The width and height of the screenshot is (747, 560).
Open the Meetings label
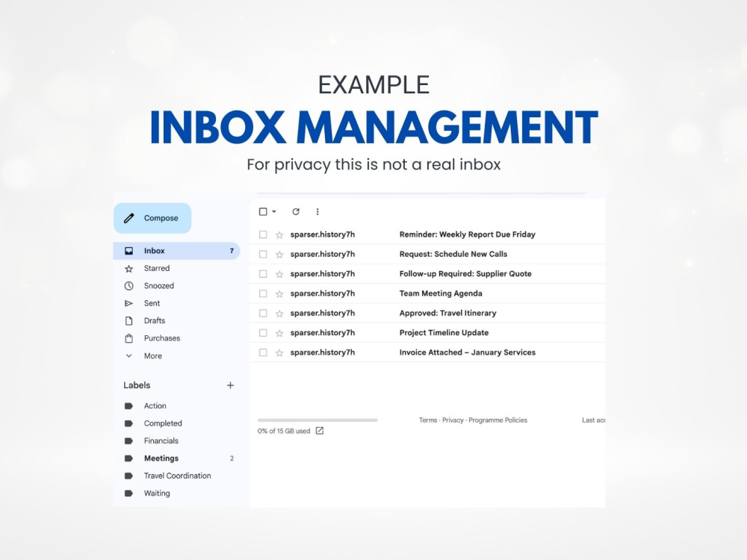(176, 458)
